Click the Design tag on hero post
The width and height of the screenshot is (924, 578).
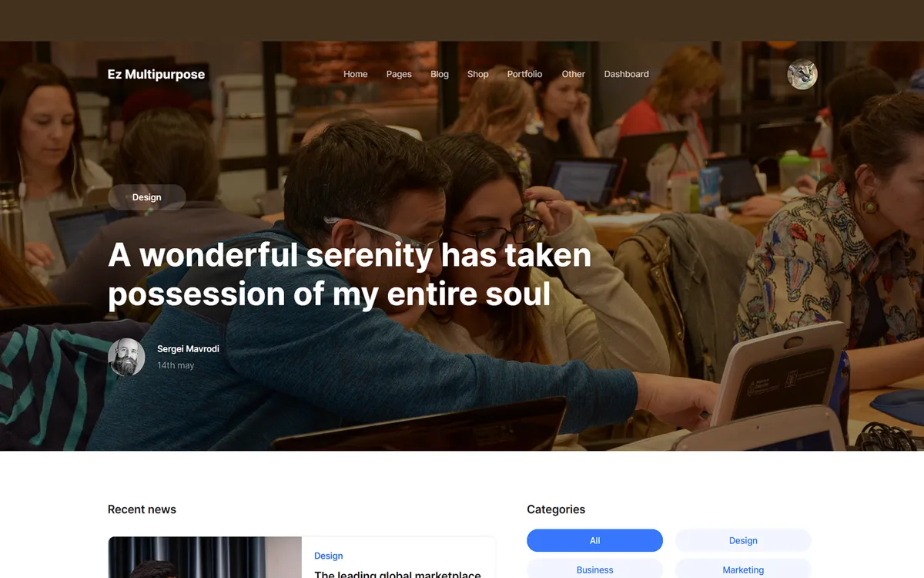click(146, 197)
